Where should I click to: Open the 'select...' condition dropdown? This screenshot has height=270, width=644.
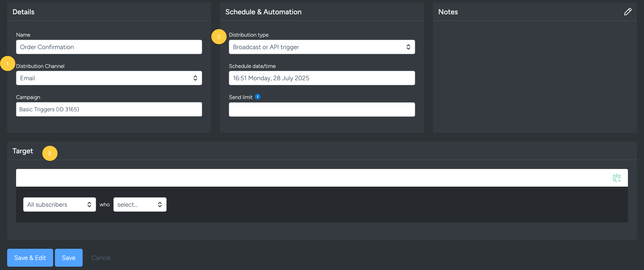tap(140, 205)
